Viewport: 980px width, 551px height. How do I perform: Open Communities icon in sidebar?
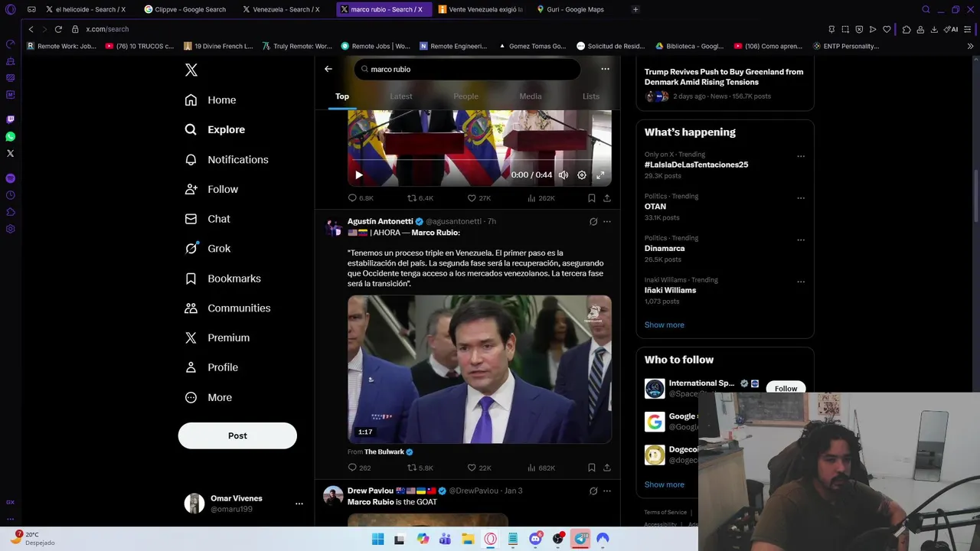[x=191, y=308]
